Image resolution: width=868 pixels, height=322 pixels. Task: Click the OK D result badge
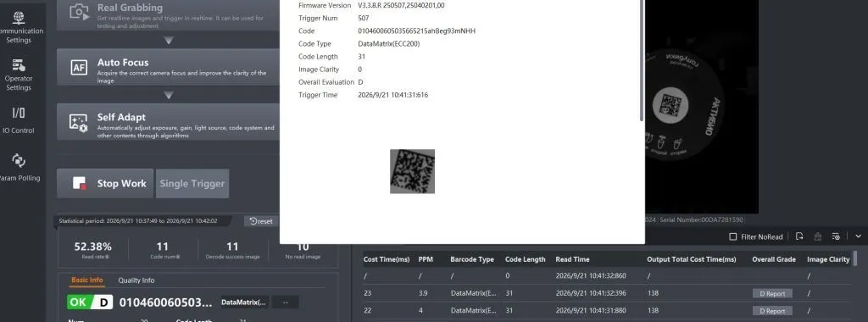click(90, 303)
